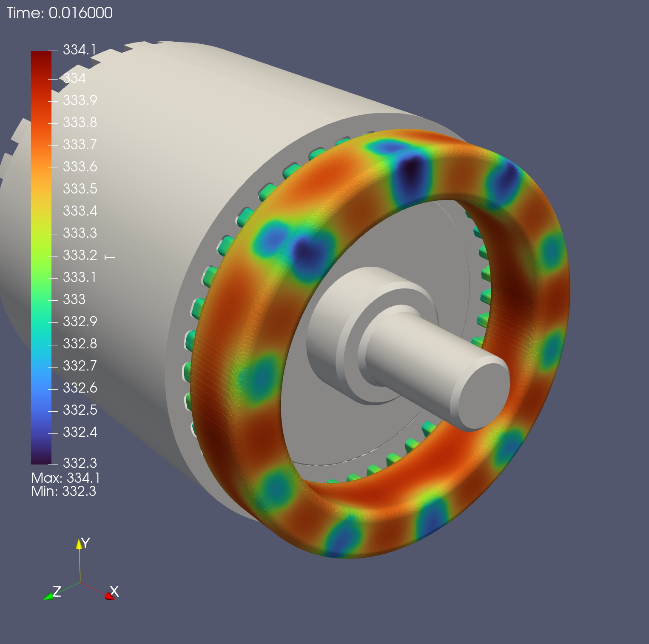Select the 332.3 legend tick label
This screenshot has height=644, width=649.
point(80,462)
